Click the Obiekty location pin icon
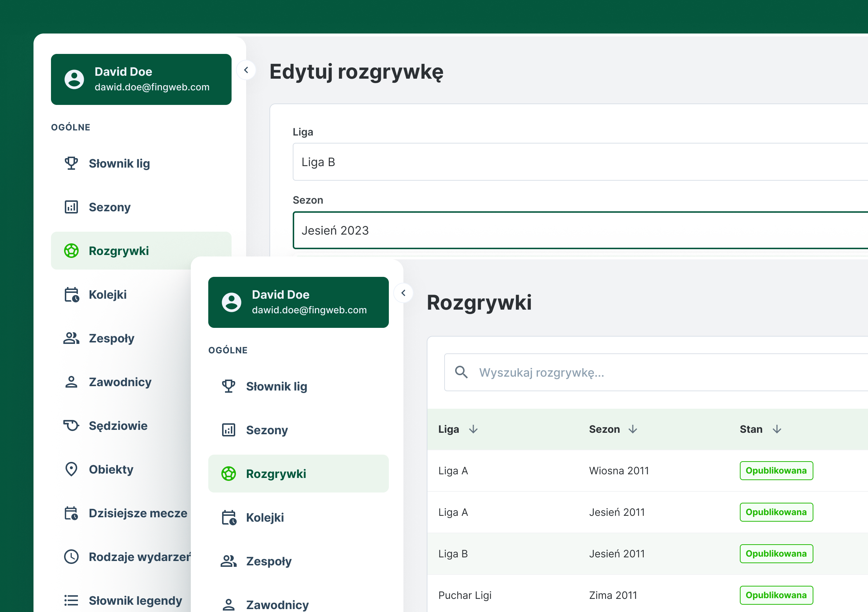868x612 pixels. (x=71, y=470)
